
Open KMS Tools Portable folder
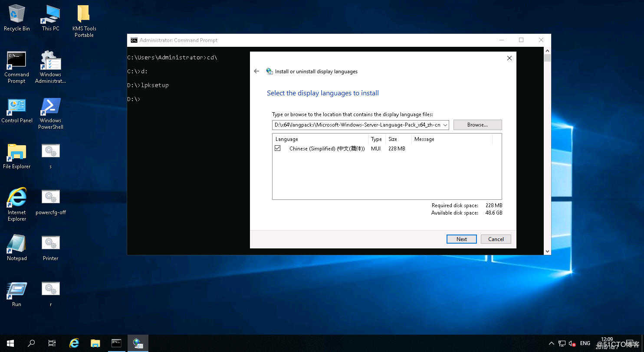pos(84,17)
